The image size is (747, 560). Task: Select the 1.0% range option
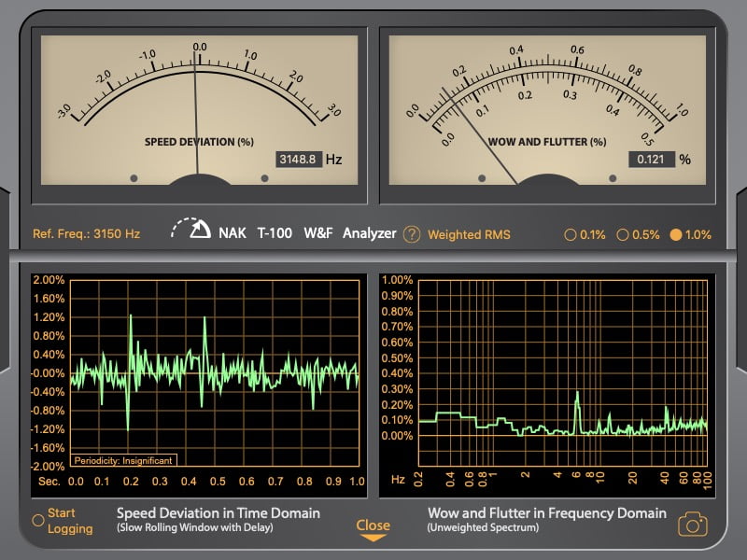tap(676, 234)
